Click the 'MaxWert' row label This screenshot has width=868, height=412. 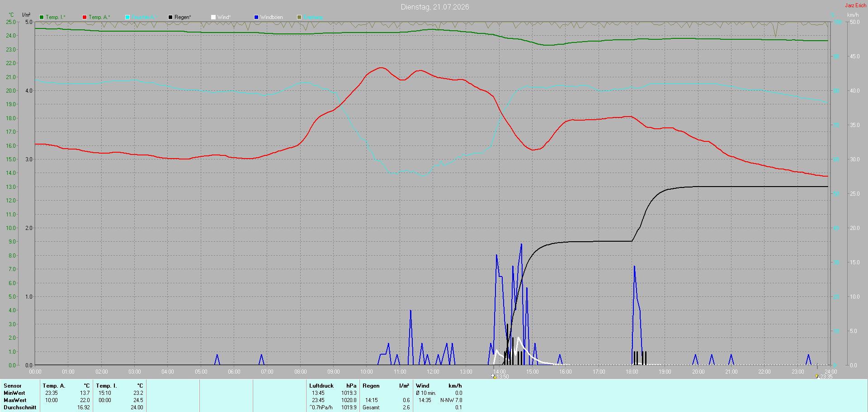click(15, 400)
